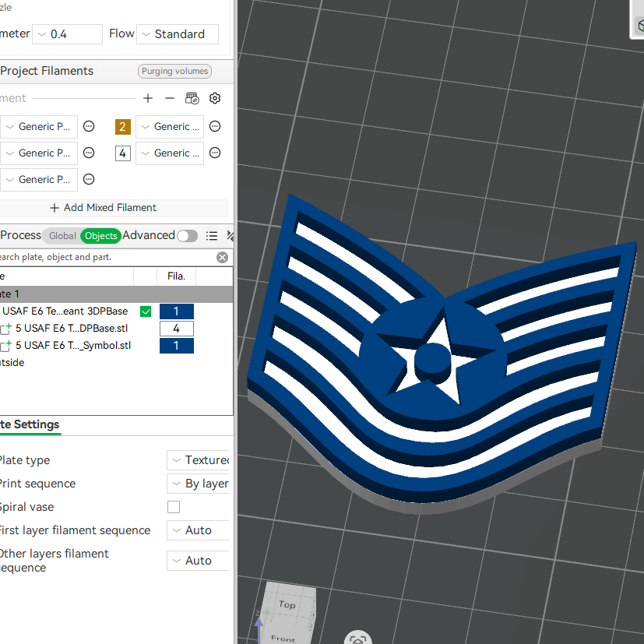Select 5 USAF E6 T..._Symbol.stl part

click(x=73, y=346)
